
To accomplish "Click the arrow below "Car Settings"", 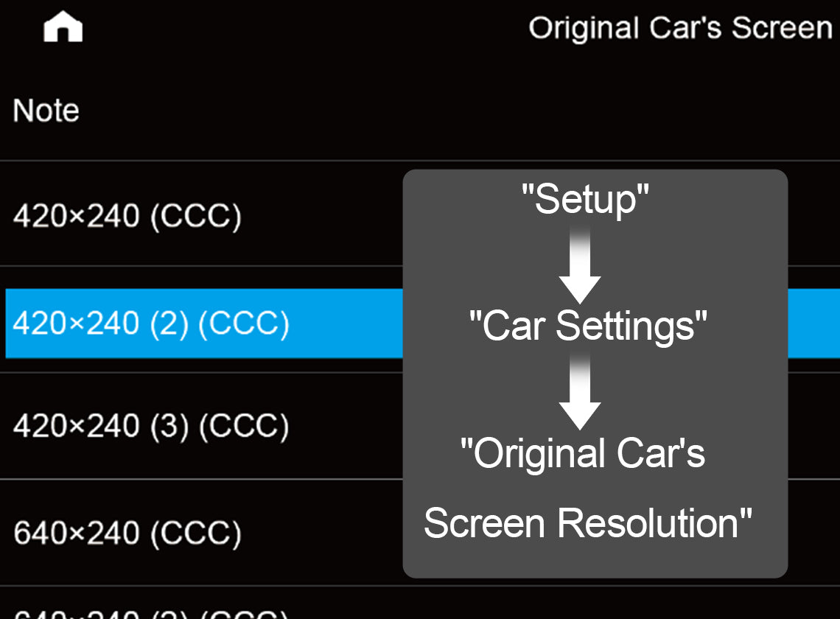I will click(580, 392).
